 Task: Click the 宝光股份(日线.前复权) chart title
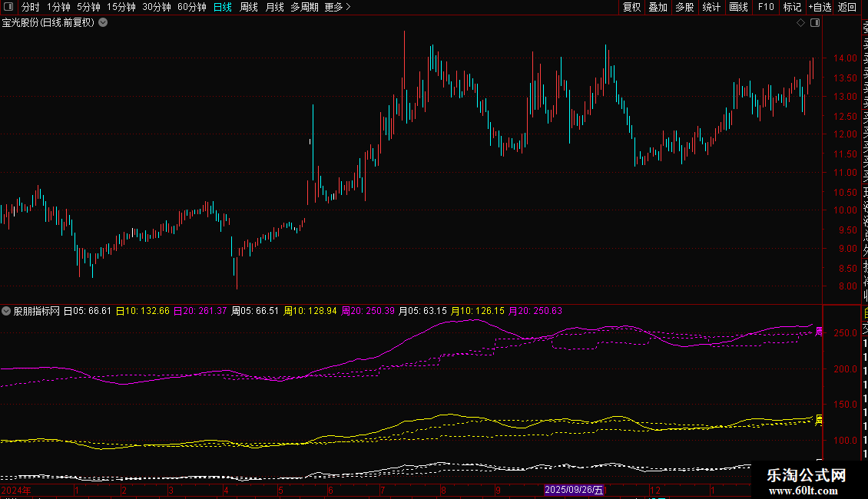pyautogui.click(x=48, y=23)
